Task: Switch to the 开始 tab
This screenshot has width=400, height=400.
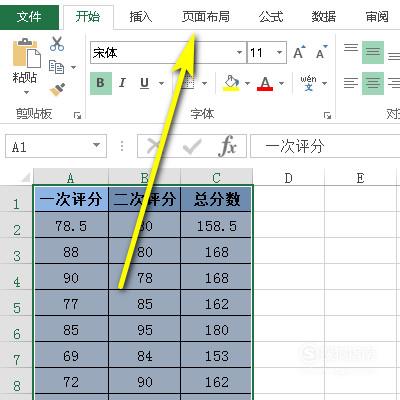Action: tap(88, 16)
